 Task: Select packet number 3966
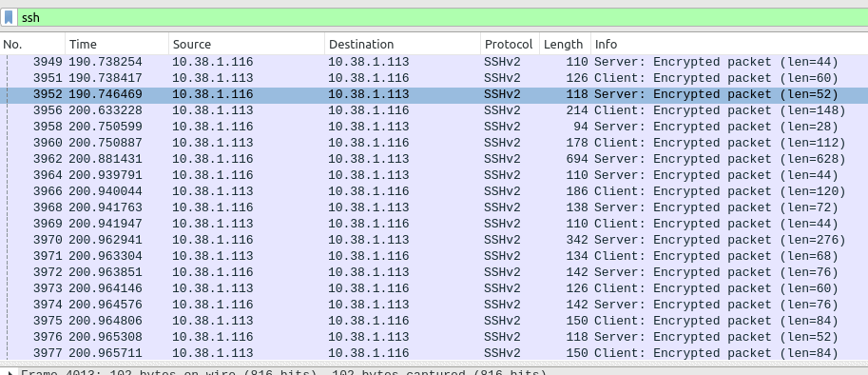coord(434,191)
